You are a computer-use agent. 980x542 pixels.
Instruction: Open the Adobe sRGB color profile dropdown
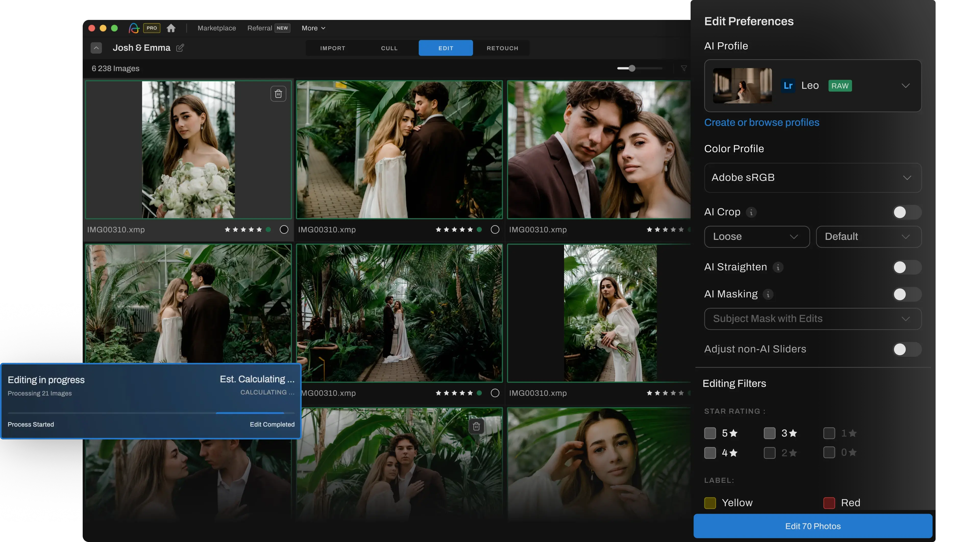coord(813,178)
